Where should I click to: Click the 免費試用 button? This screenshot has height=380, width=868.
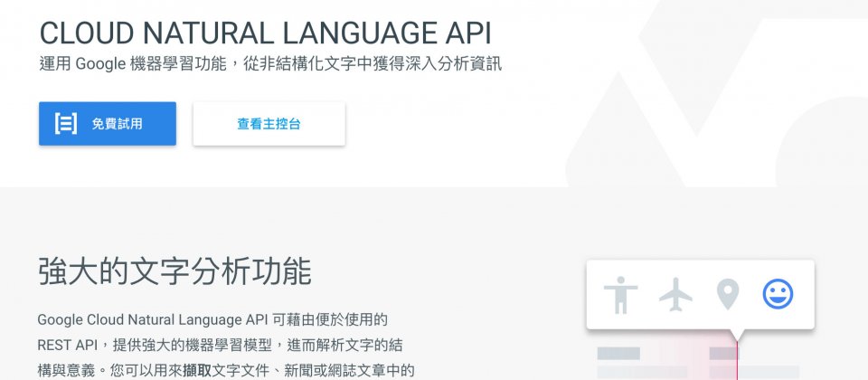click(x=107, y=124)
